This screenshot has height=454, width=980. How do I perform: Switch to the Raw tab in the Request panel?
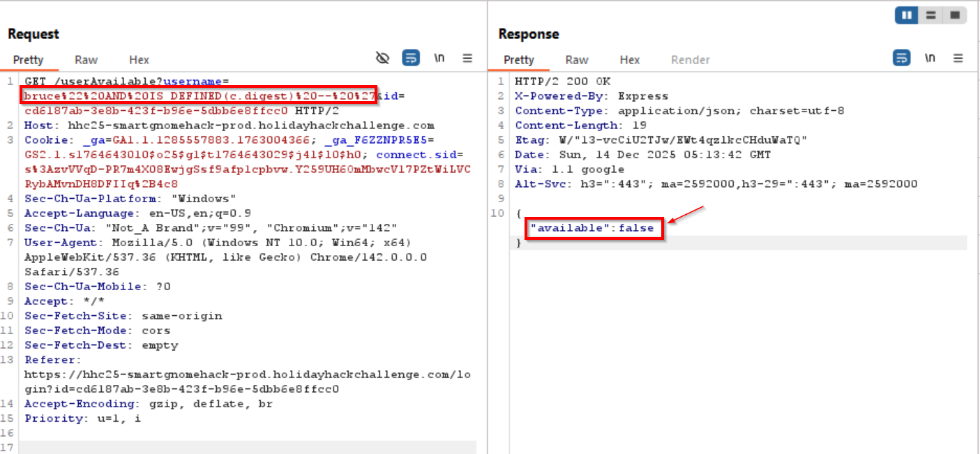86,60
